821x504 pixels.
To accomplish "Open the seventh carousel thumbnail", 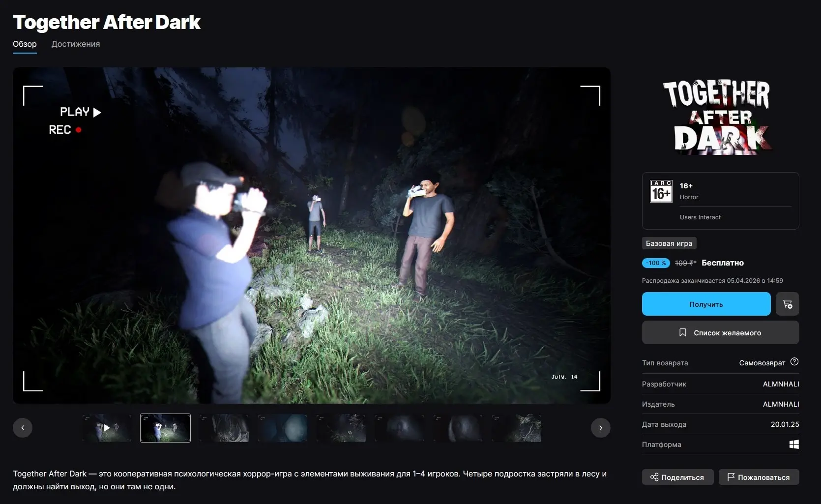I will [x=458, y=428].
